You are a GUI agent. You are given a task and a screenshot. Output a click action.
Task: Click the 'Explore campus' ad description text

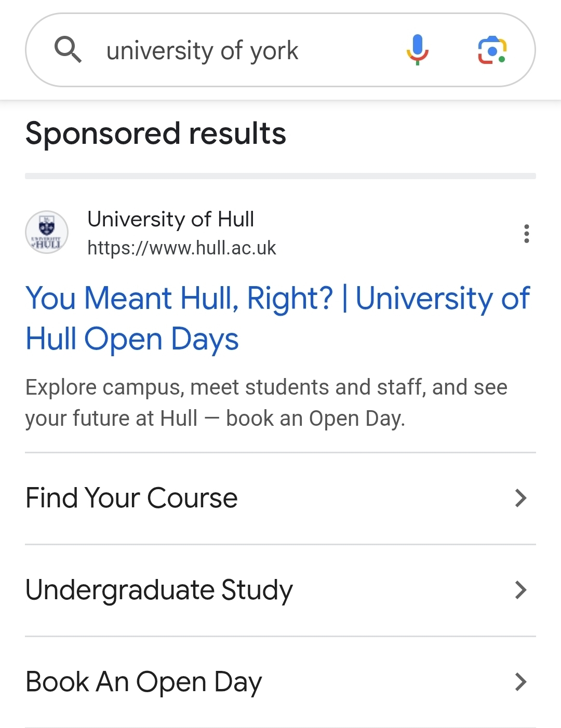point(266,402)
